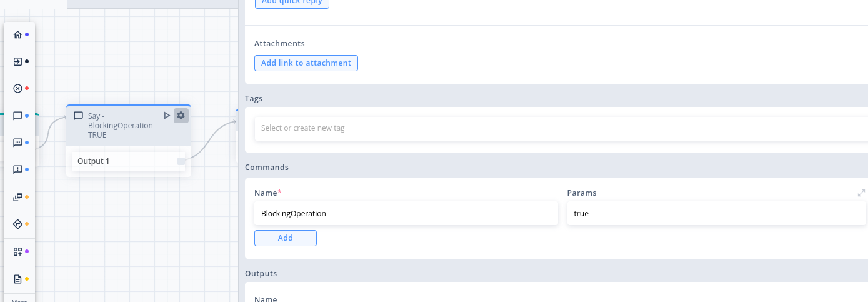
Task: Select the exclamation speech bubble node icon
Action: (x=17, y=169)
